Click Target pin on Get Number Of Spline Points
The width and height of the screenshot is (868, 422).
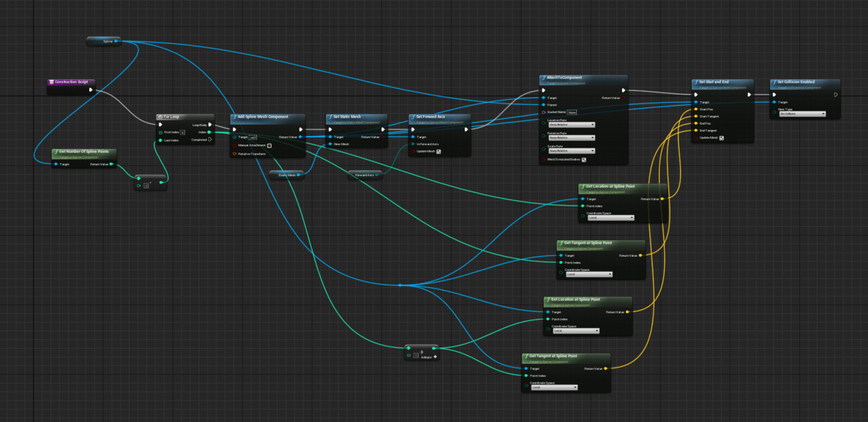56,164
